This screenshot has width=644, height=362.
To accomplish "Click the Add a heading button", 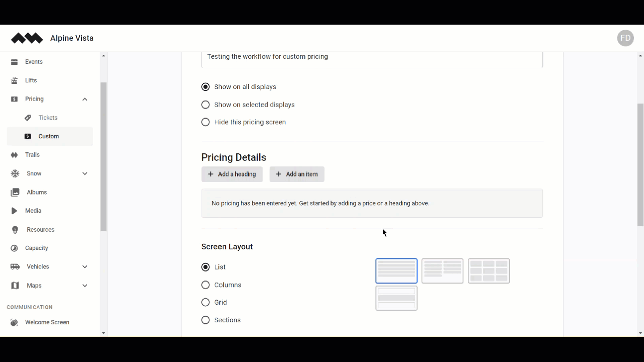I will click(x=232, y=174).
